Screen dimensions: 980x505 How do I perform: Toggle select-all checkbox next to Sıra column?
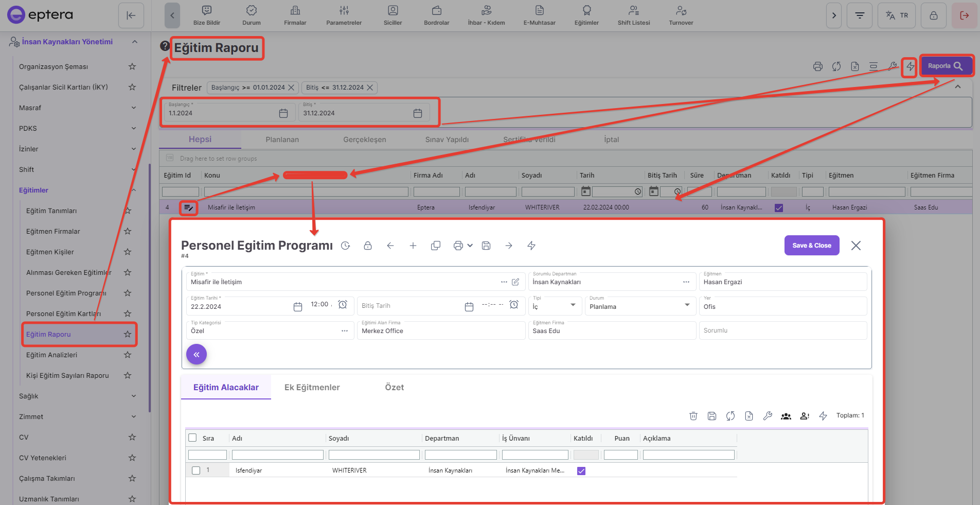point(193,438)
